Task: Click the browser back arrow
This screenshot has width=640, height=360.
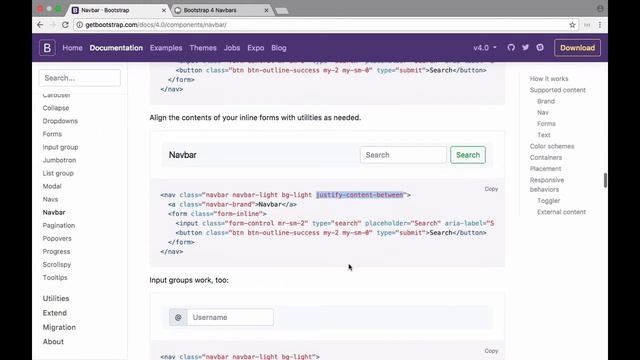Action: (40, 25)
